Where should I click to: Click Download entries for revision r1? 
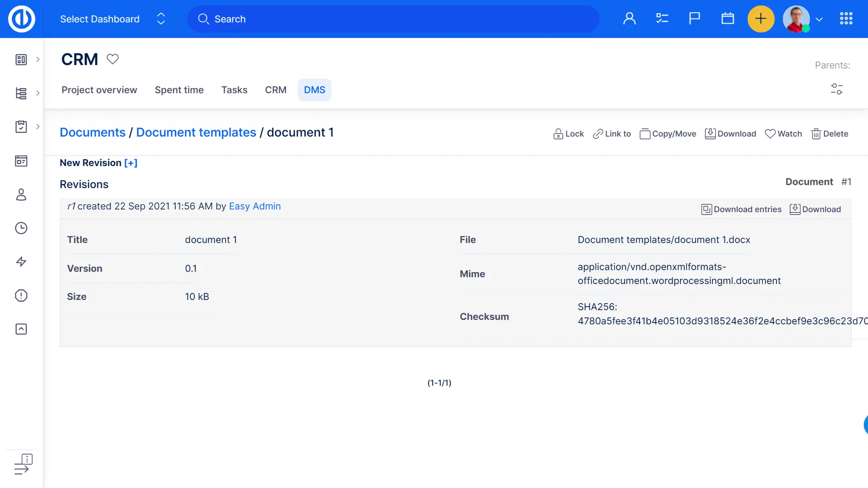click(x=741, y=209)
